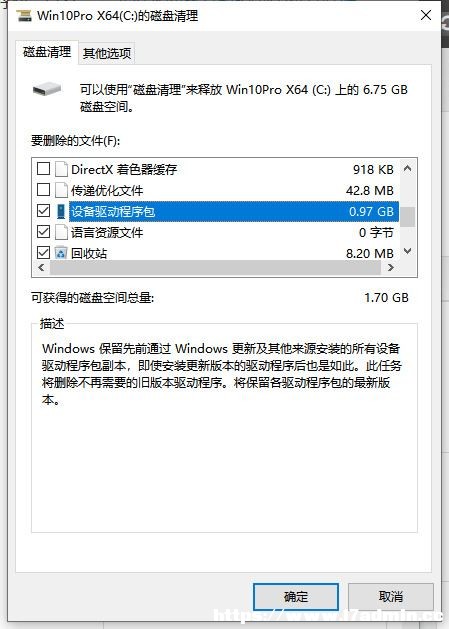
Task: Select the 磁盘清理 tab
Action: (x=47, y=52)
